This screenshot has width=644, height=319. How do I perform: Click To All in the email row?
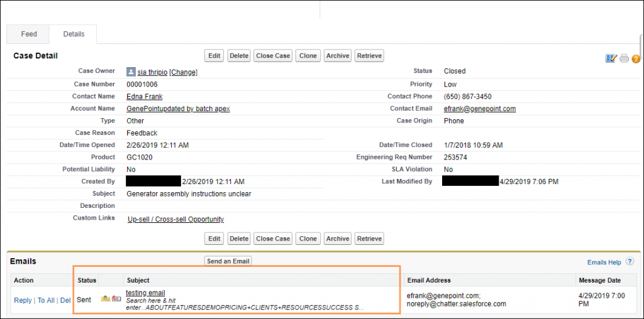point(46,301)
